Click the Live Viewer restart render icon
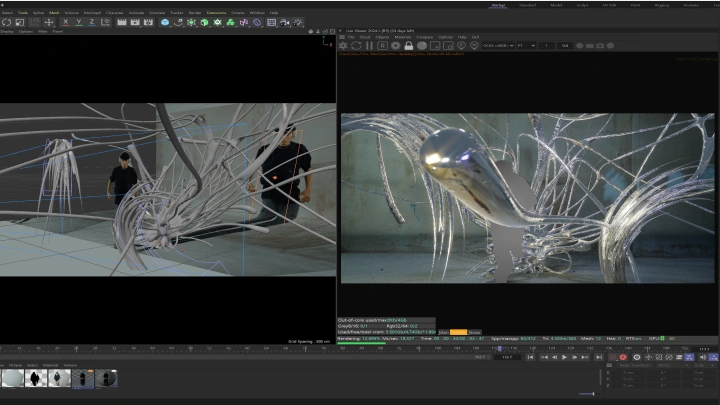720x405 pixels. (x=357, y=46)
